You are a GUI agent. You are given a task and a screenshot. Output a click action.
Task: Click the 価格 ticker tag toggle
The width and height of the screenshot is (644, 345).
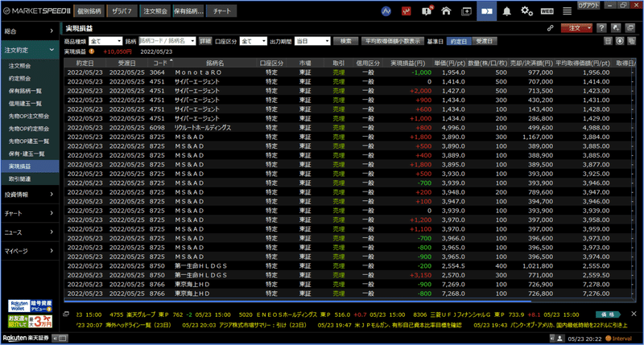tap(608, 314)
